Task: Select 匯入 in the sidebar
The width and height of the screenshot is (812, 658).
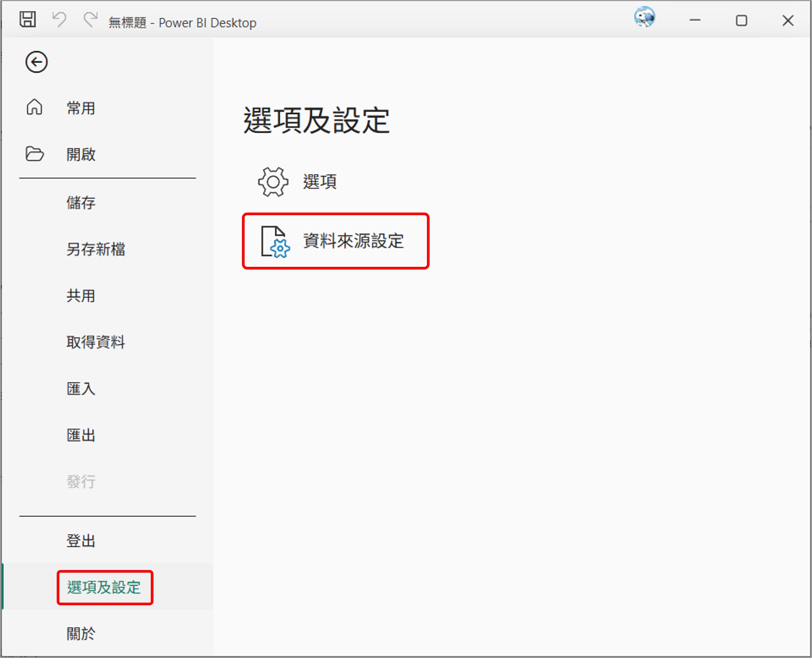Action: (x=81, y=389)
